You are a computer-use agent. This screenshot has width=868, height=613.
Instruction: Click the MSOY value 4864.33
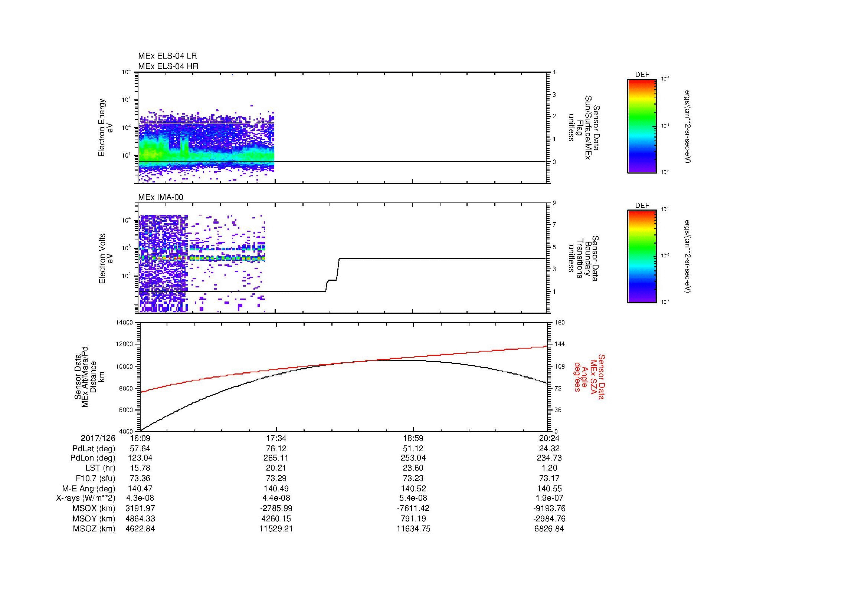coord(140,518)
